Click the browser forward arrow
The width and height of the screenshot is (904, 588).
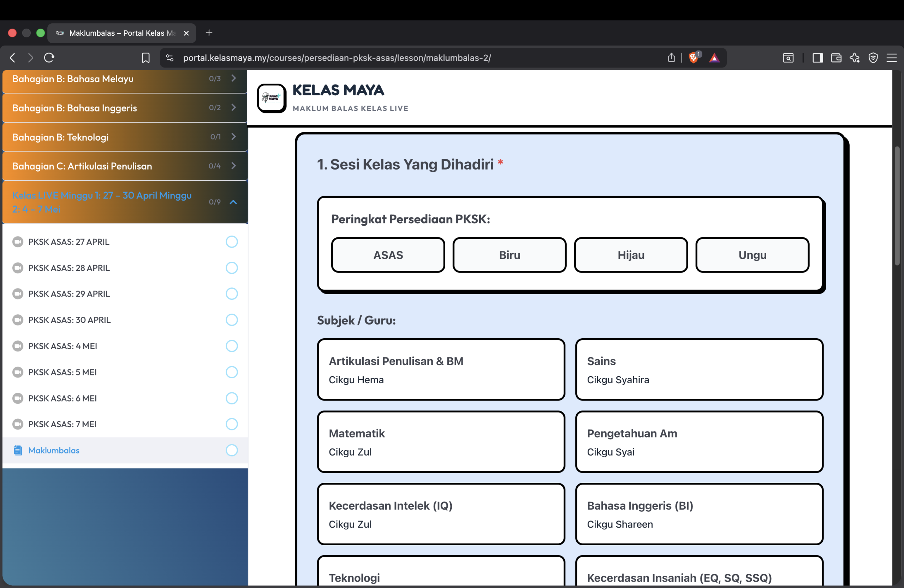point(31,58)
